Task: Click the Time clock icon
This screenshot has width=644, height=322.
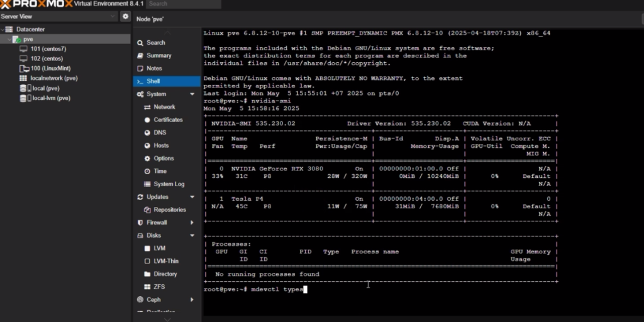Action: coord(147,171)
